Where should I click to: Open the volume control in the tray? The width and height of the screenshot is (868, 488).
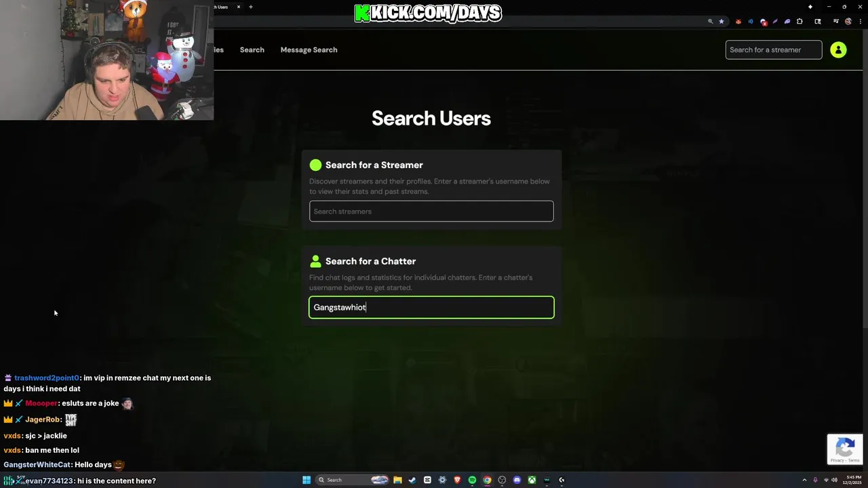(835, 480)
